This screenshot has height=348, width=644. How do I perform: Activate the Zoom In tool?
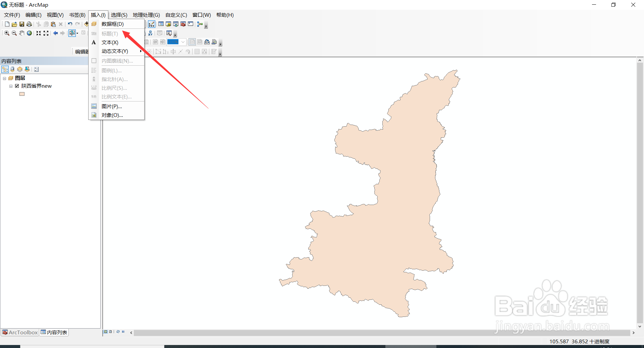[6, 33]
